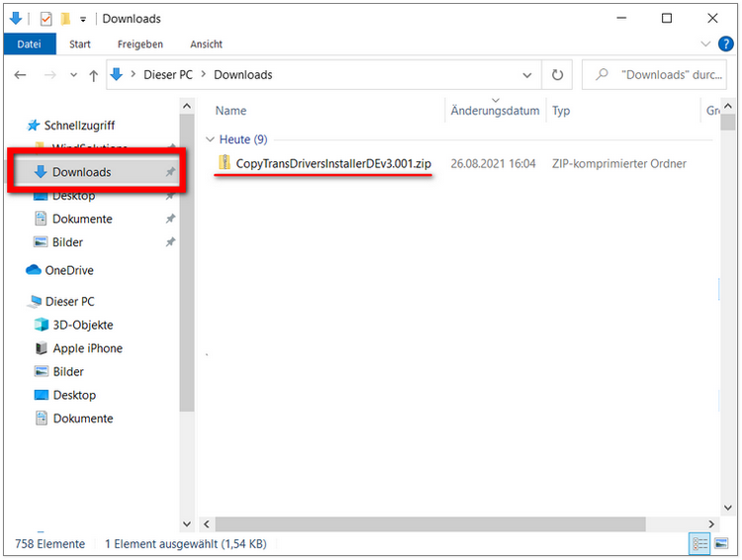Click the address bar download arrow icon
This screenshot has width=742, height=560.
117,74
